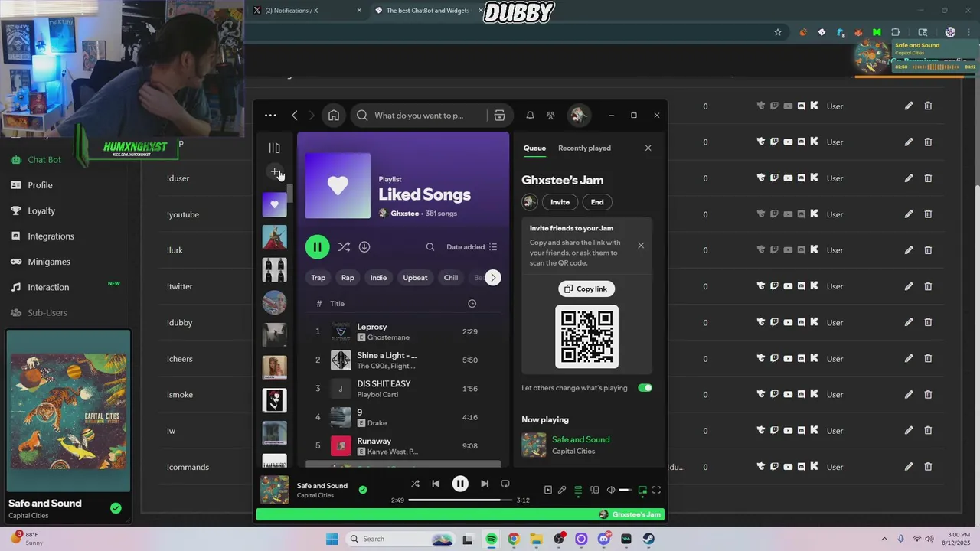Image resolution: width=980 pixels, height=551 pixels.
Task: Toggle shuffle in bottom player bar
Action: (x=415, y=484)
